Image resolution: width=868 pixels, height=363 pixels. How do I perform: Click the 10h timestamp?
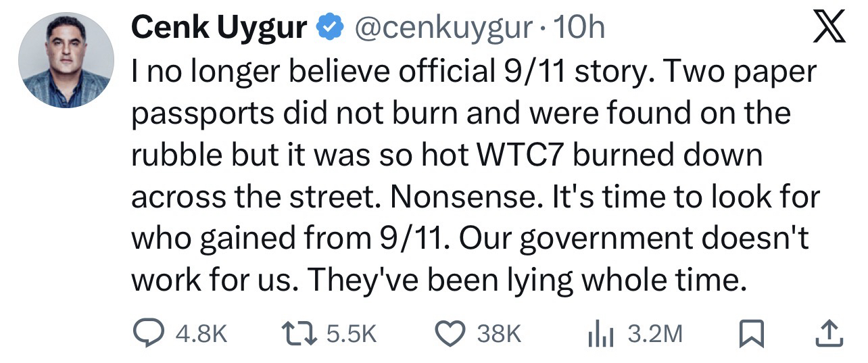coord(579,27)
